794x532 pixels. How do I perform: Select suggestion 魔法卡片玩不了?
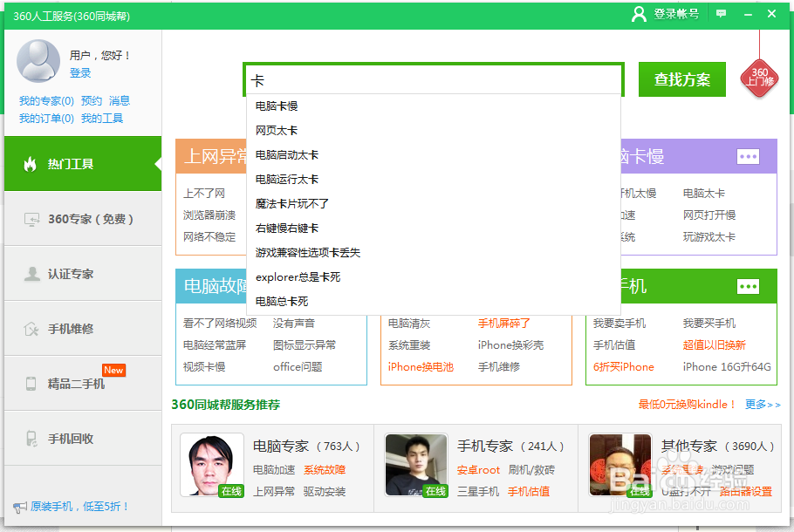(434, 203)
